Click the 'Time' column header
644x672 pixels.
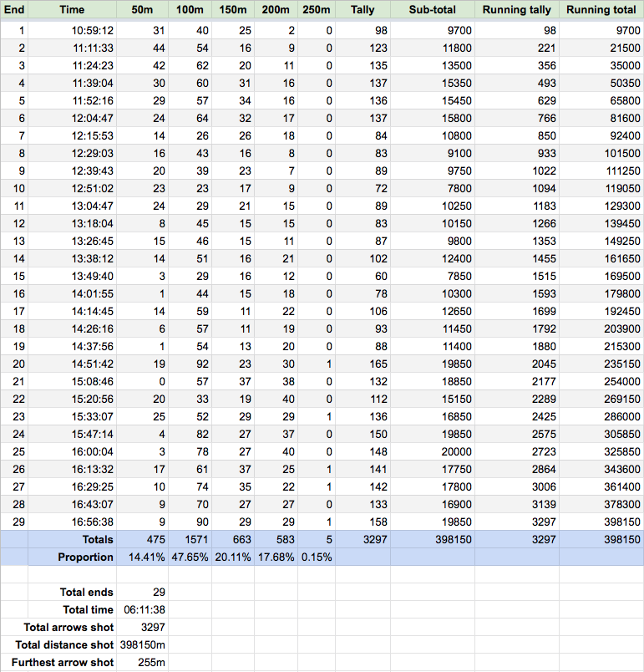coord(73,10)
